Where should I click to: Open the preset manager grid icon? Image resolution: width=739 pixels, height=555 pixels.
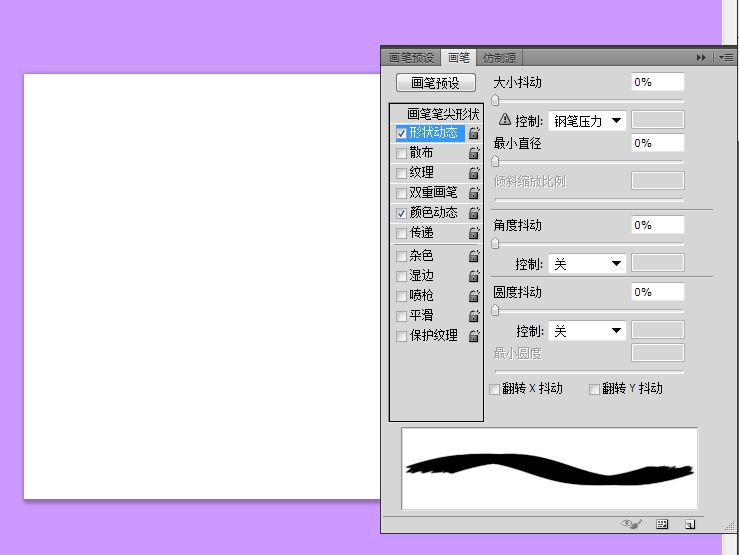tap(662, 524)
